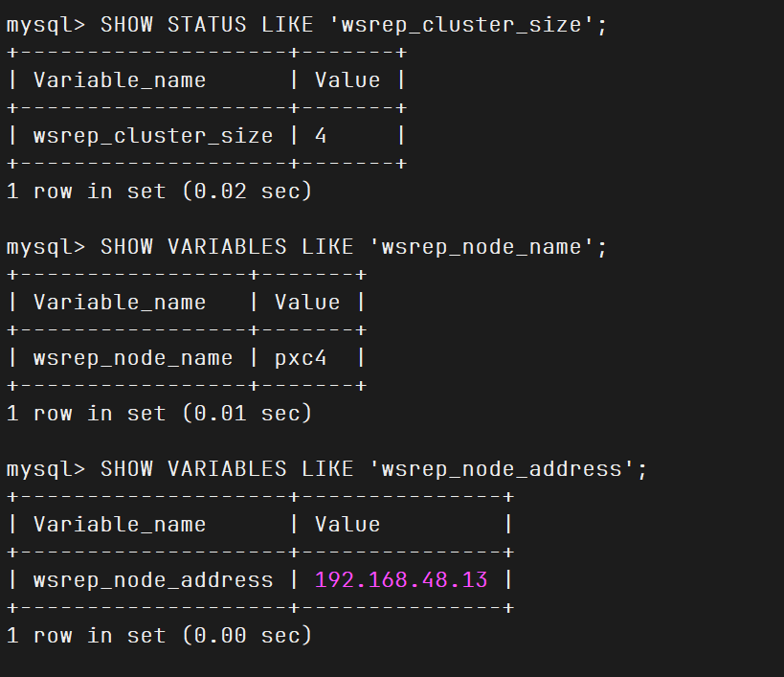Image resolution: width=784 pixels, height=677 pixels.
Task: Click the Variable_name header above wsrep_node_address
Action: pyautogui.click(x=120, y=525)
